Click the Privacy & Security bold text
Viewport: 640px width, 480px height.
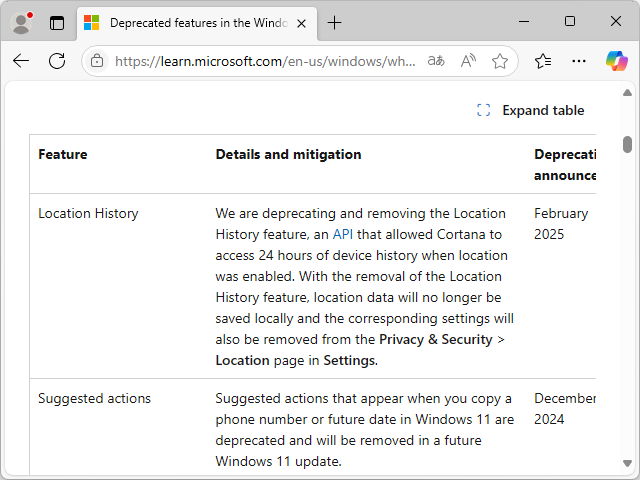click(x=436, y=339)
